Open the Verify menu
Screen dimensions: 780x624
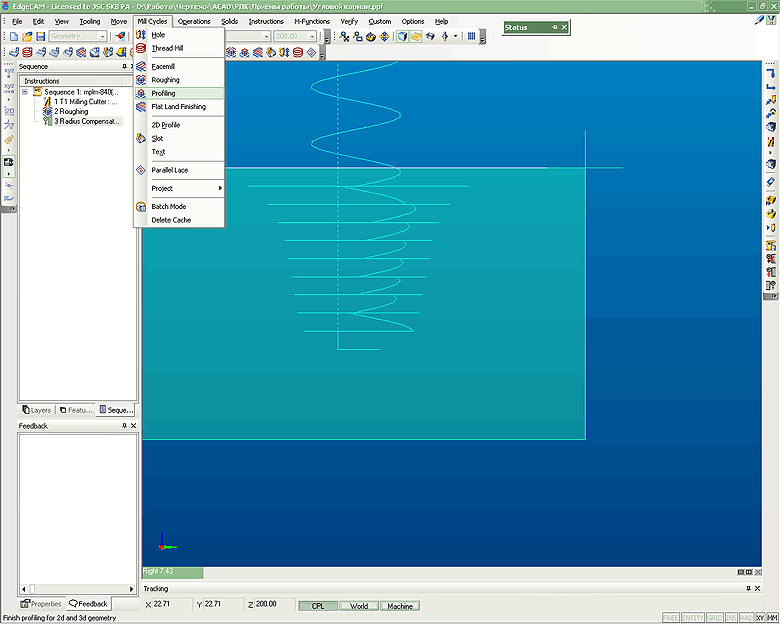(349, 21)
